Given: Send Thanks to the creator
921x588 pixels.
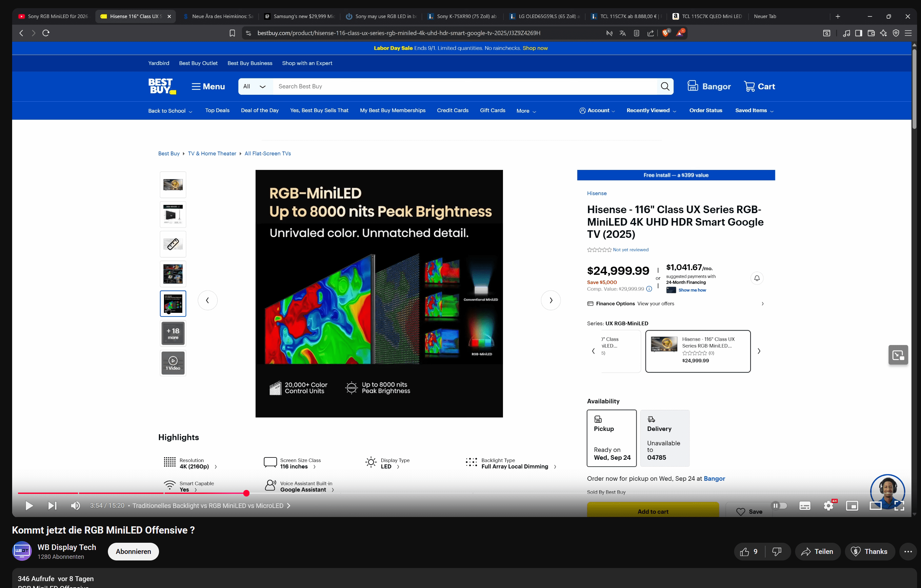Looking at the screenshot, I should point(870,551).
